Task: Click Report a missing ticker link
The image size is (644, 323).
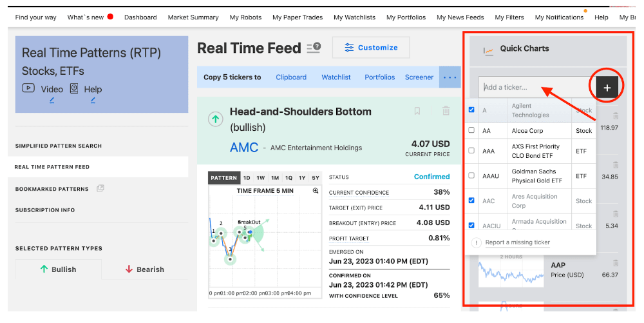Action: click(x=518, y=242)
